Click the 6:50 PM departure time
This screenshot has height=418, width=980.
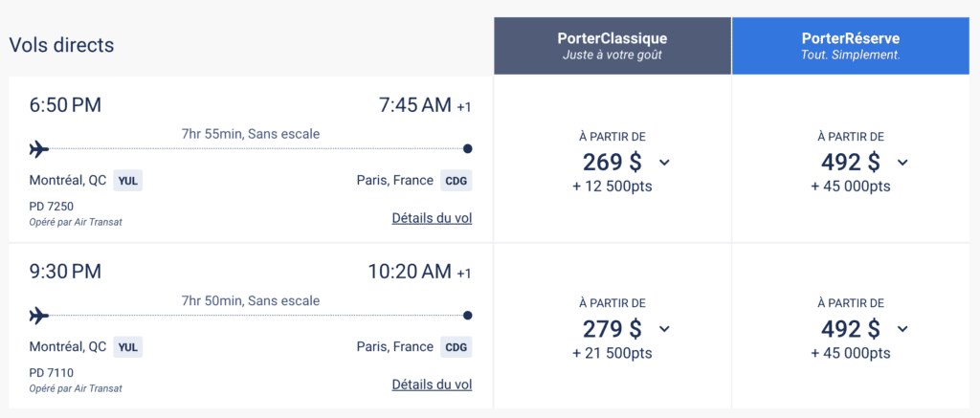[x=66, y=105]
